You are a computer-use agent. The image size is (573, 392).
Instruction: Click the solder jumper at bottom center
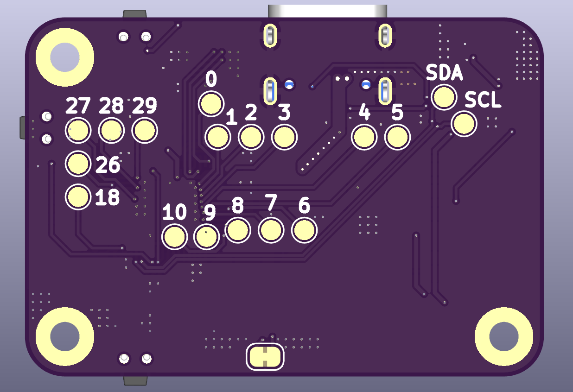click(x=265, y=357)
